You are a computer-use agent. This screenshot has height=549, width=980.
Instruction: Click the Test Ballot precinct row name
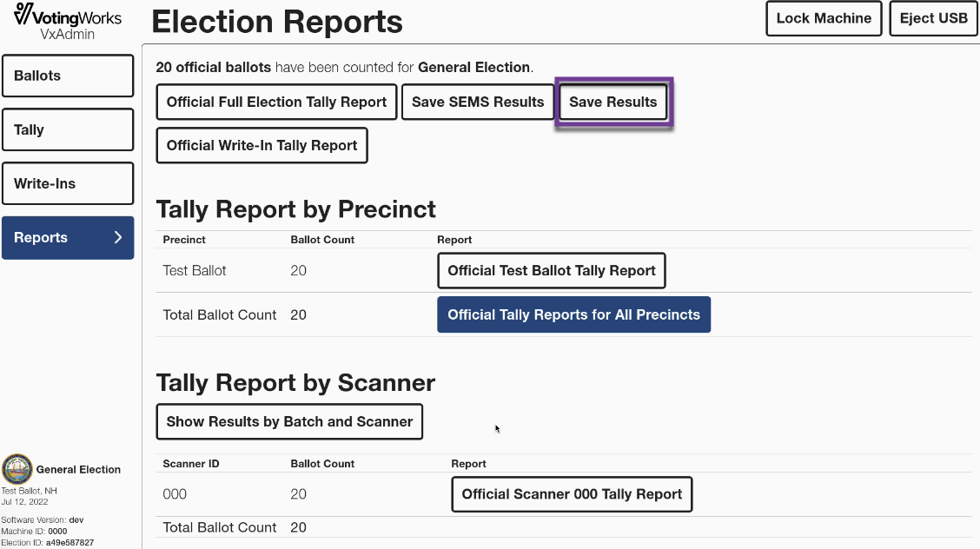tap(195, 270)
